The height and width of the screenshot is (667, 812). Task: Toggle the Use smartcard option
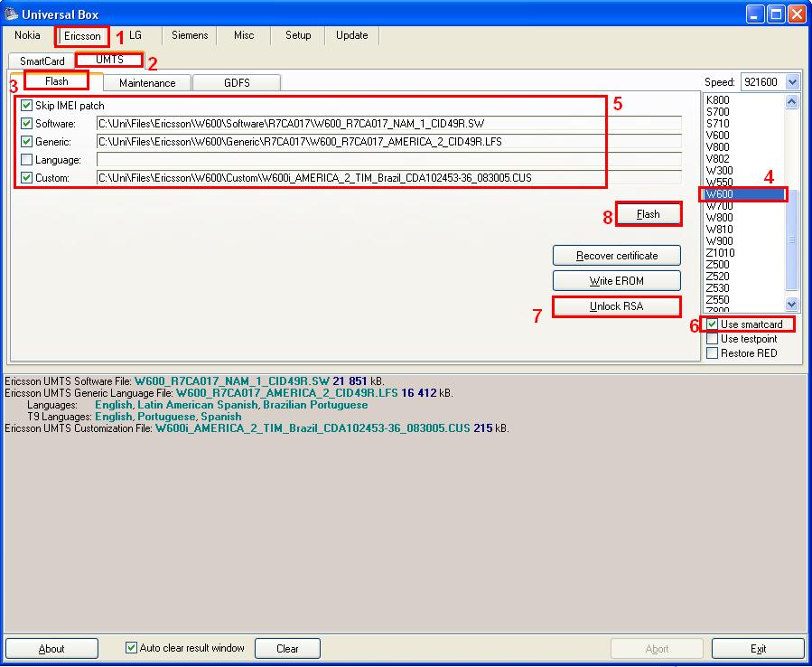[713, 324]
